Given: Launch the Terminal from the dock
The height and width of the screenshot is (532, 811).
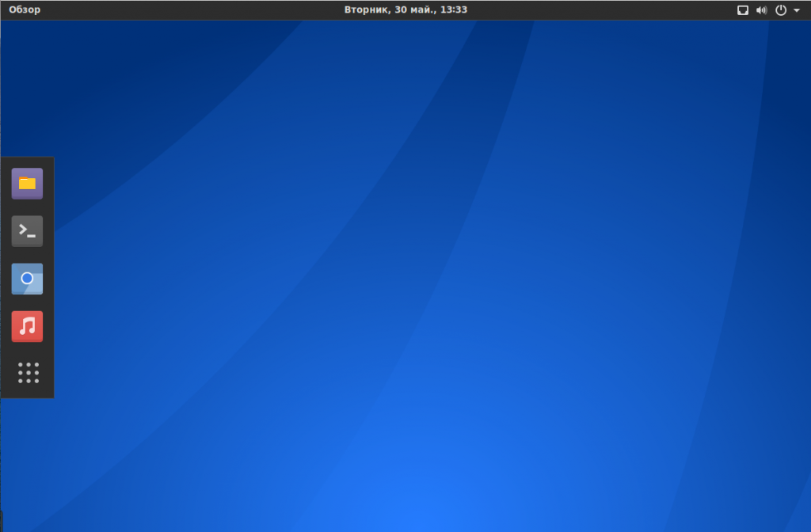Looking at the screenshot, I should click(27, 231).
